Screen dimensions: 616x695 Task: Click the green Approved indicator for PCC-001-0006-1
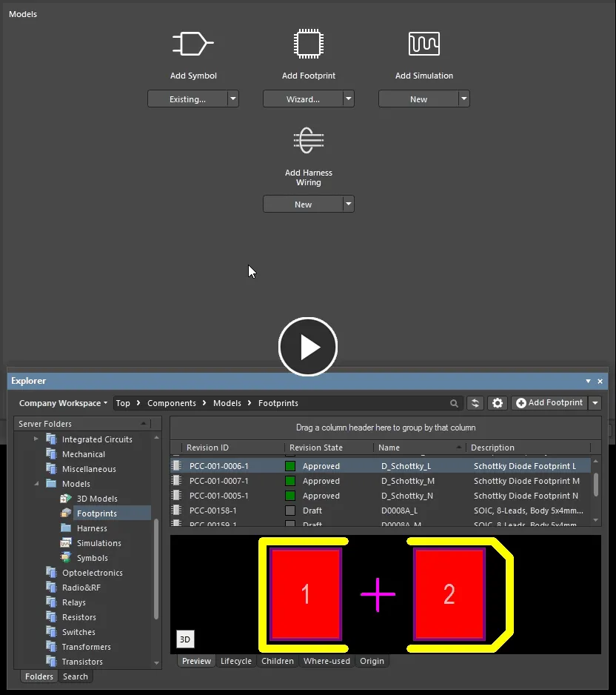click(292, 466)
